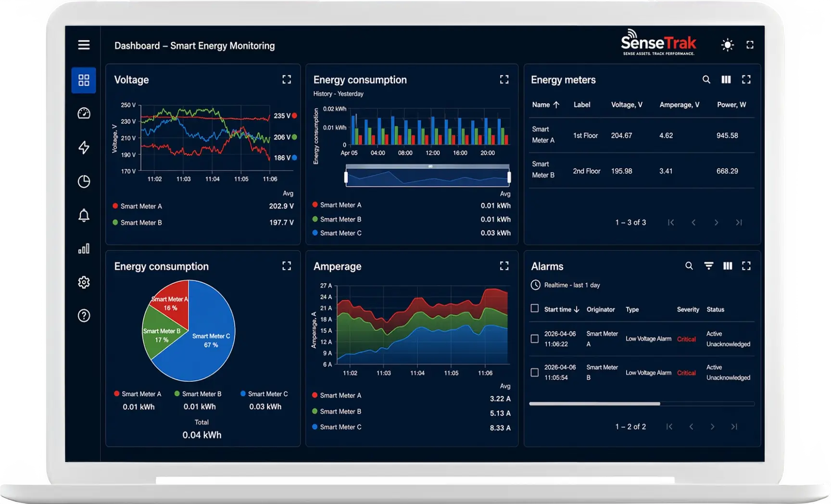The image size is (831, 504).
Task: Toggle Smart Meter B in energy history legend
Action: click(x=337, y=219)
